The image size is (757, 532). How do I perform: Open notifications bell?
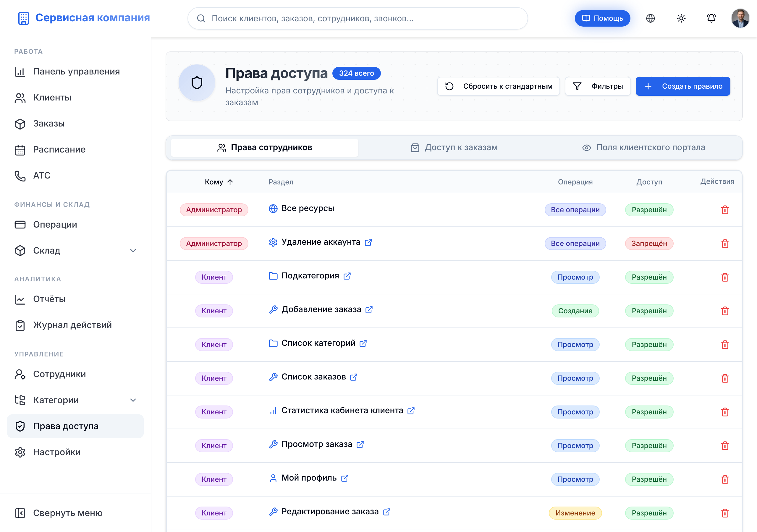[x=711, y=18]
